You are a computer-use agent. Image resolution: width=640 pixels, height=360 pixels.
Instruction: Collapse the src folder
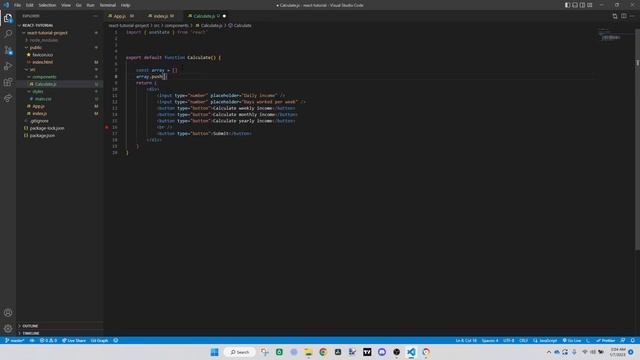[32, 69]
